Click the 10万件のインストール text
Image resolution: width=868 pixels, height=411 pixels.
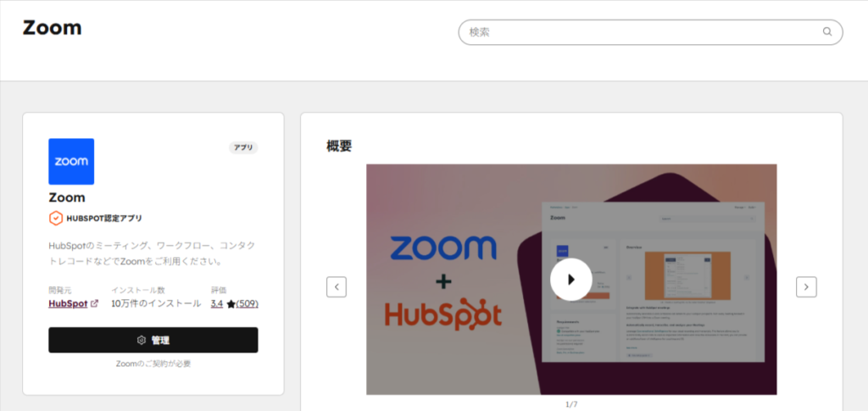tap(156, 303)
